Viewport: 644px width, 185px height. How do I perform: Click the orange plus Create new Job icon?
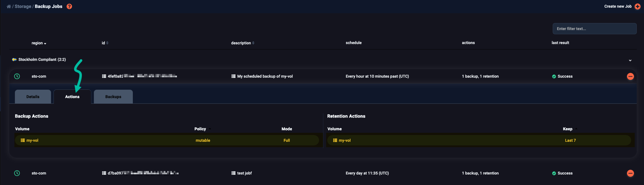click(637, 7)
